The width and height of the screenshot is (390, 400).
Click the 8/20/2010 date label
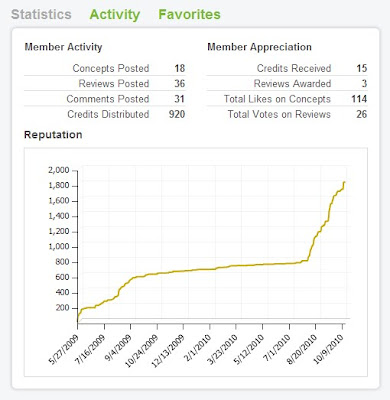pos(302,350)
